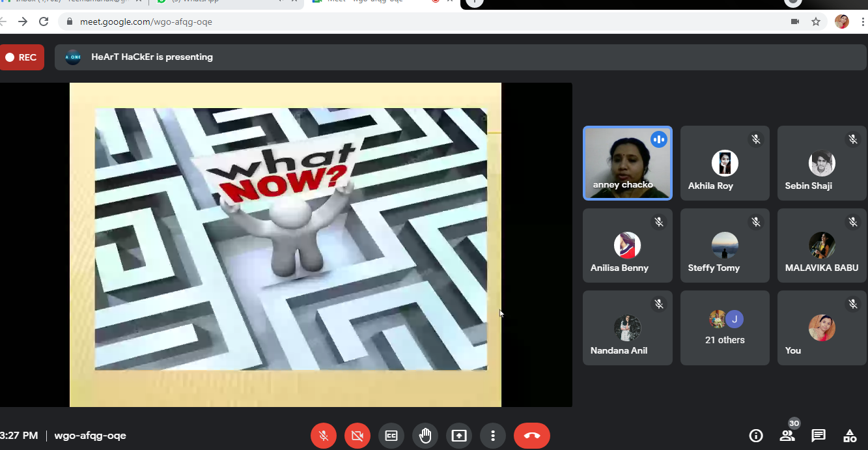This screenshot has height=450, width=868.
Task: Turn on the camera in the call controls
Action: (x=357, y=436)
